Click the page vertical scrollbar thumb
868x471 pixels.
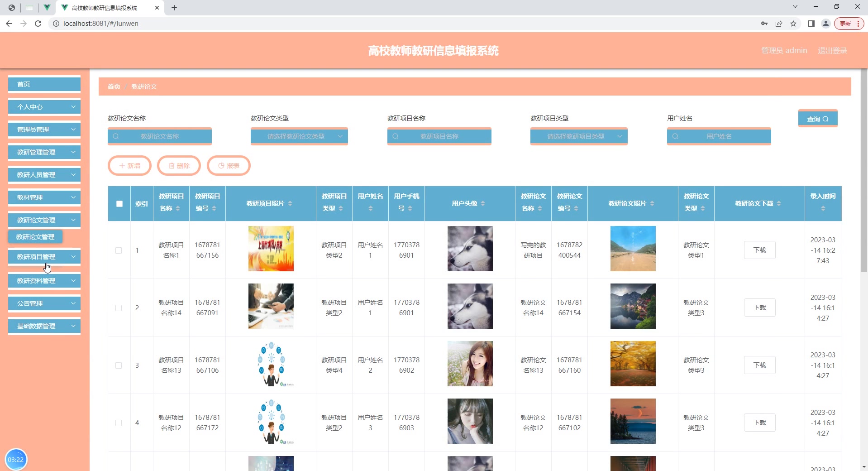point(864,171)
